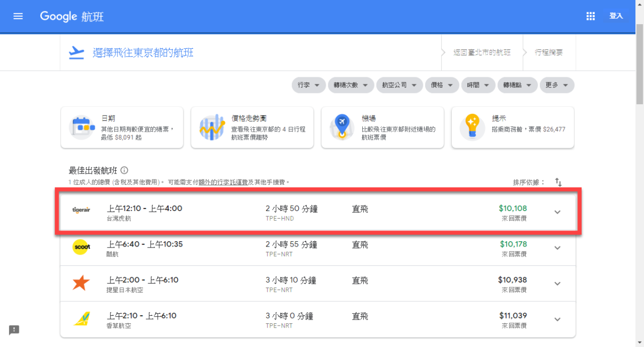
Task: Click the 上午12:10 - 上午4:00 flight time
Action: 145,209
